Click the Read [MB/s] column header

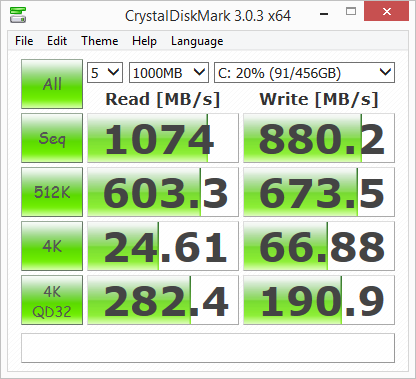[x=163, y=99]
